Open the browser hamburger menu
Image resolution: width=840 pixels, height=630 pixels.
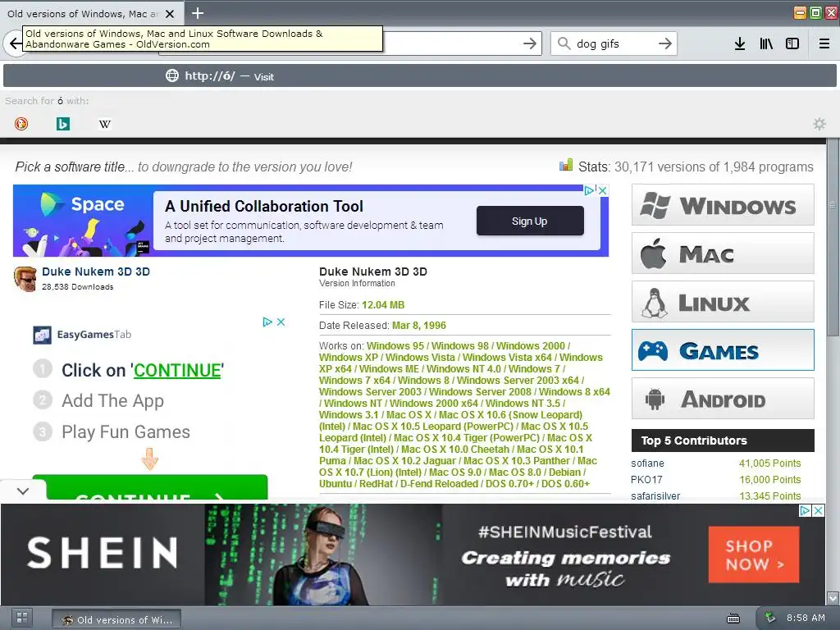pos(824,44)
